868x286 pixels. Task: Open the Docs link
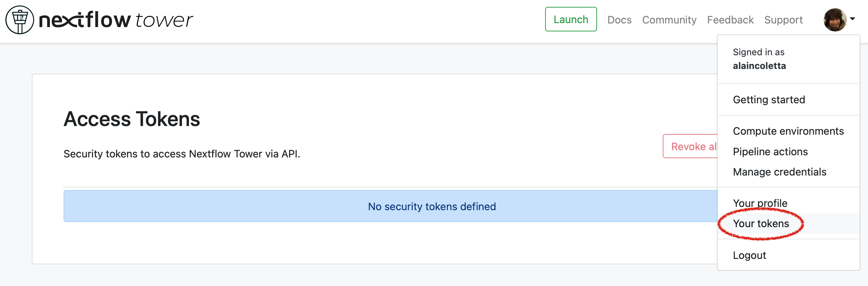pos(619,20)
